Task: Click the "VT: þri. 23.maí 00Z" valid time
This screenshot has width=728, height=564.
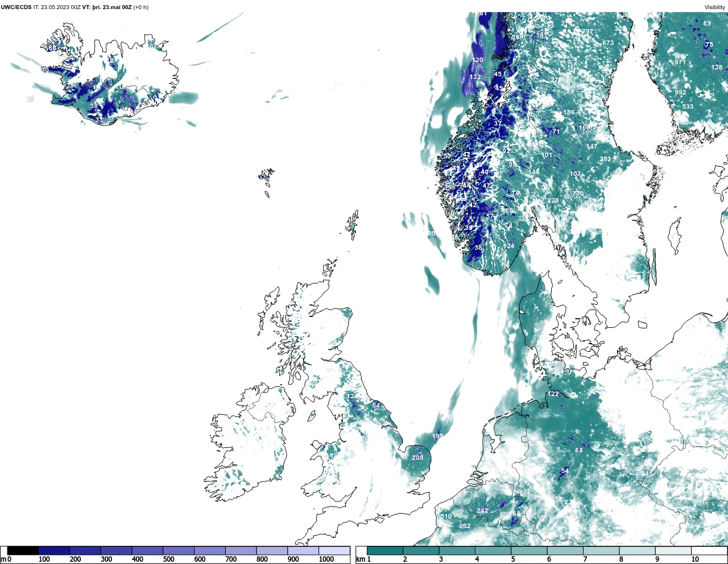Action: (x=107, y=7)
